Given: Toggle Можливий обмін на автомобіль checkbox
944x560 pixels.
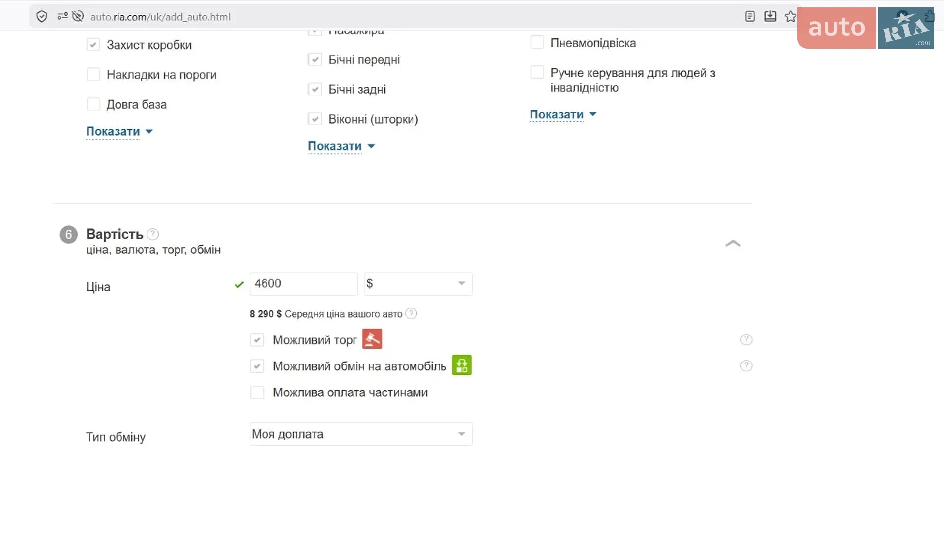Looking at the screenshot, I should 257,366.
